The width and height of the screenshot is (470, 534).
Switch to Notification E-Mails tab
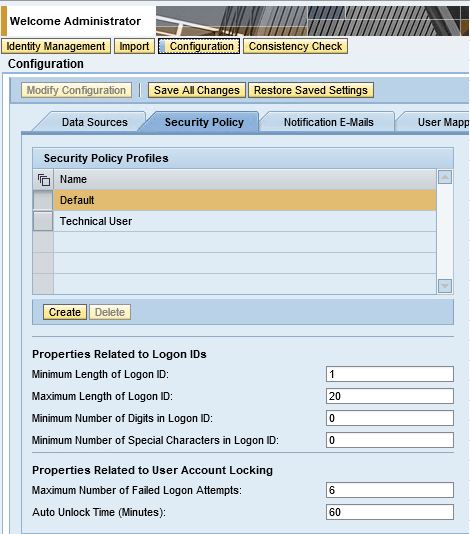pos(329,122)
